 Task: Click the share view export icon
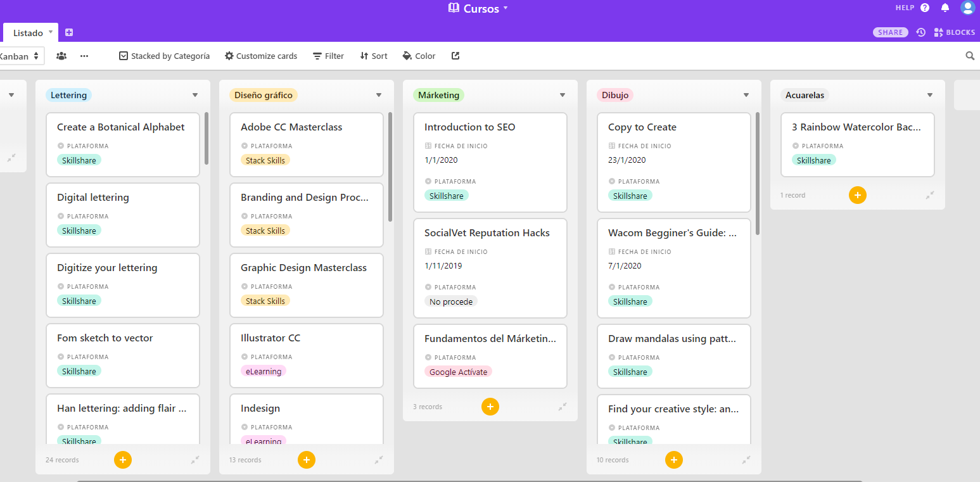click(x=455, y=56)
